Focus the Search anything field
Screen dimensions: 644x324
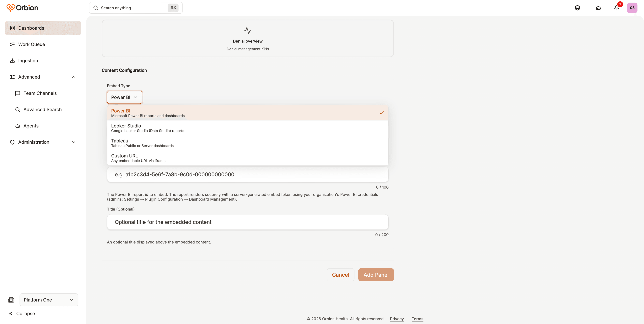pyautogui.click(x=136, y=8)
